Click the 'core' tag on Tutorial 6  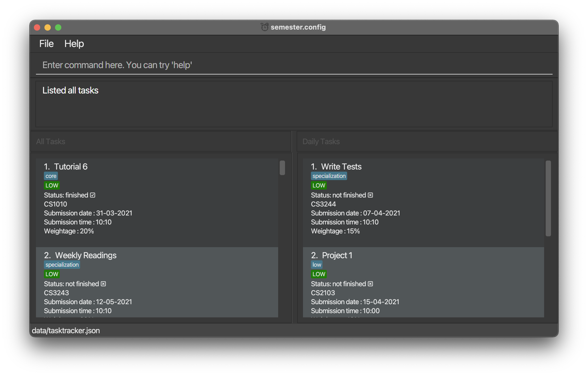[51, 176]
